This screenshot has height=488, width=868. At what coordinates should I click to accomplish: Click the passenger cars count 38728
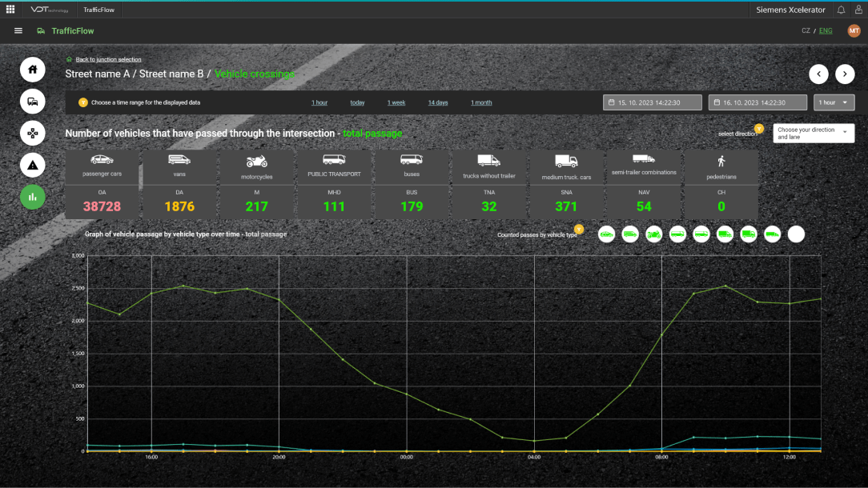point(102,206)
